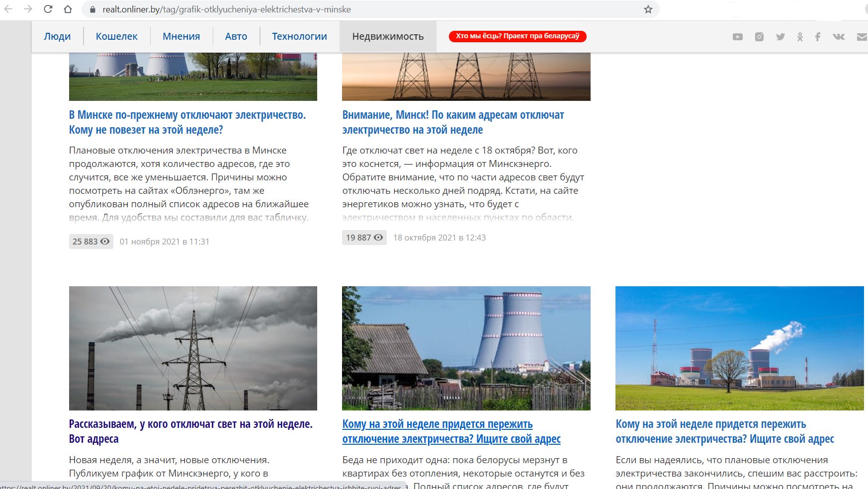
Task: Go to the Мнения section
Action: pyautogui.click(x=181, y=36)
